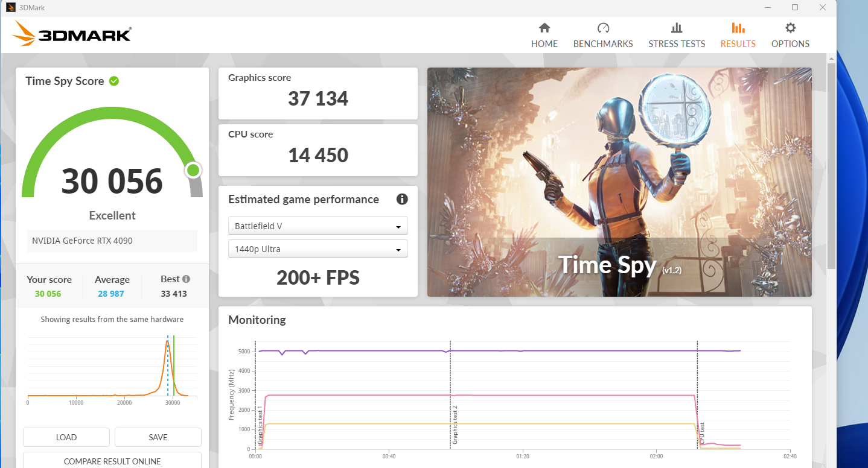
Task: Click the 3DMark logo
Action: click(71, 34)
